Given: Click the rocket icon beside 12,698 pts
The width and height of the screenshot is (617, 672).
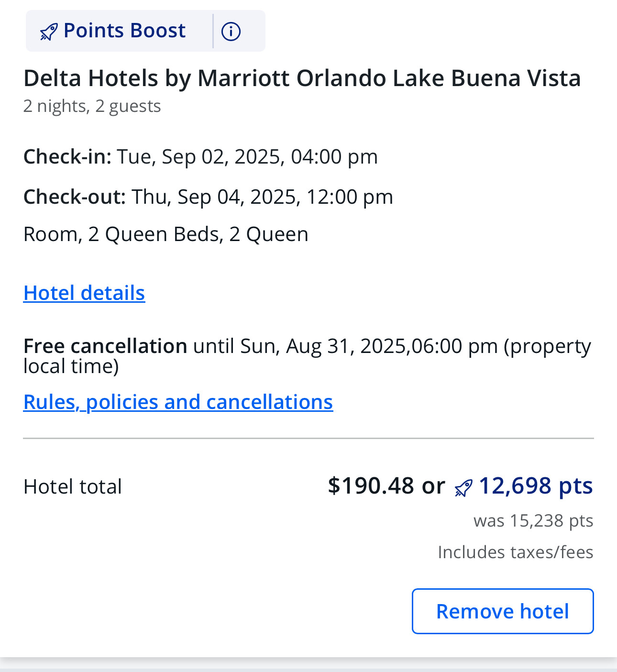Looking at the screenshot, I should 463,488.
